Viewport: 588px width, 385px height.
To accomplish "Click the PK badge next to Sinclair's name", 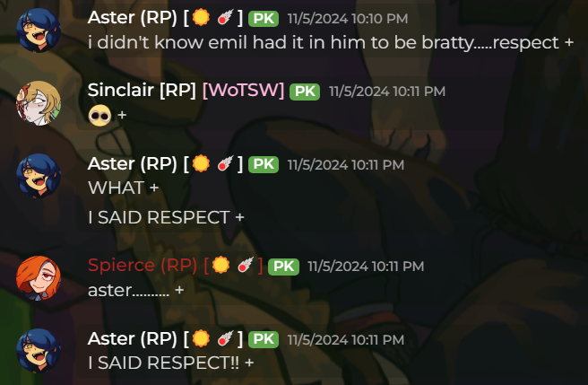I will click(305, 92).
